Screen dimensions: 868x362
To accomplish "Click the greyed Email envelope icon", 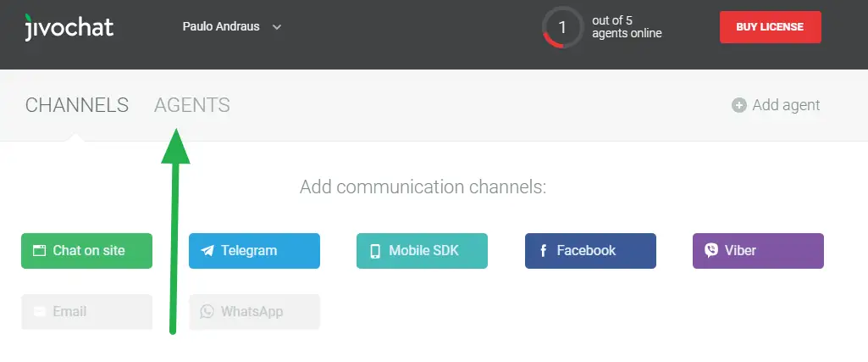I will tap(39, 312).
